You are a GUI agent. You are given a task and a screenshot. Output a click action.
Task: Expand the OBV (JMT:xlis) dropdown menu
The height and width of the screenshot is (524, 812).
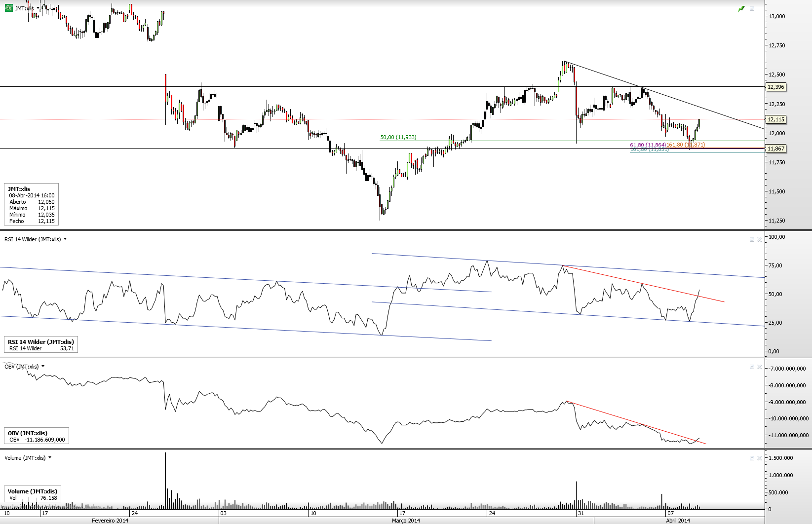(x=43, y=367)
